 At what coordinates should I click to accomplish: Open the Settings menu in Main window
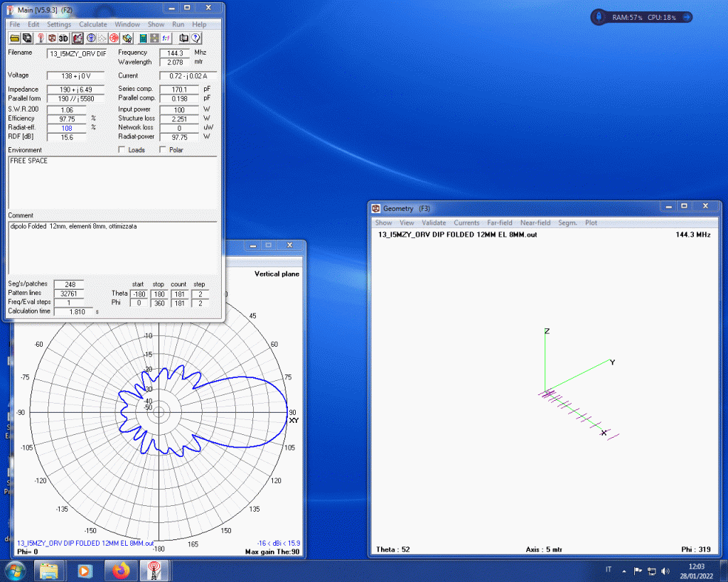tap(59, 24)
